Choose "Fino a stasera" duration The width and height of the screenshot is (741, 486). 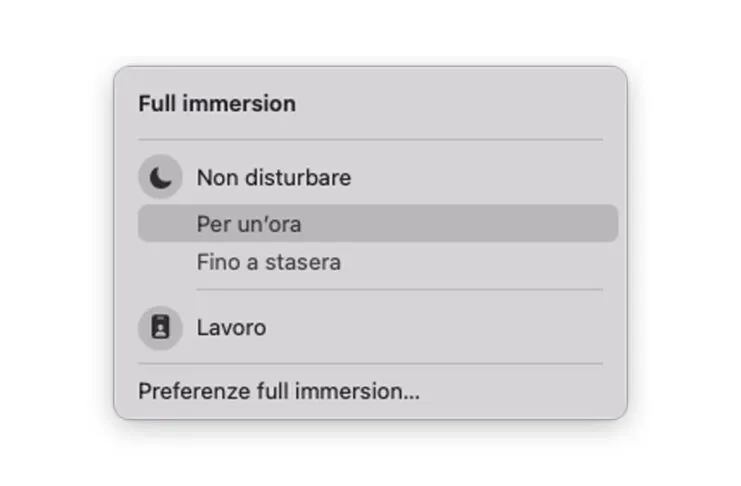tap(269, 262)
